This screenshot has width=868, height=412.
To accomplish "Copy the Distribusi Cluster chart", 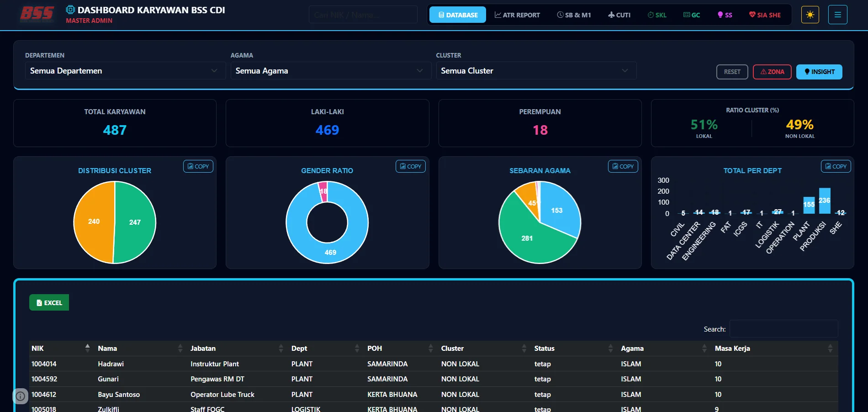I will tap(198, 166).
